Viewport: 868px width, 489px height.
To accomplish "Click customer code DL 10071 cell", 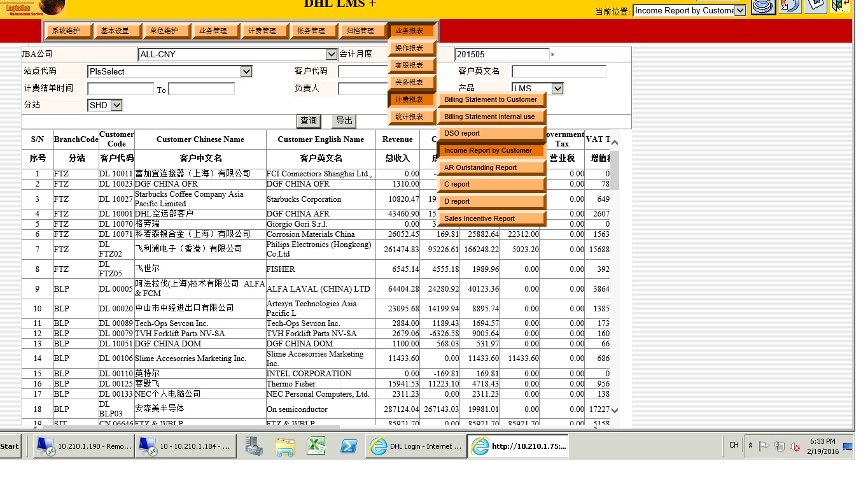I will [116, 234].
